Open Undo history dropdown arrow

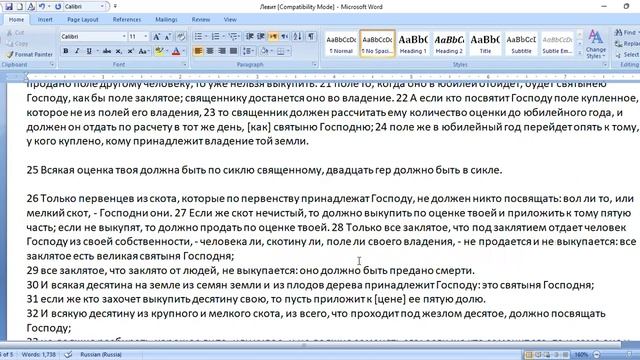tap(49, 7)
